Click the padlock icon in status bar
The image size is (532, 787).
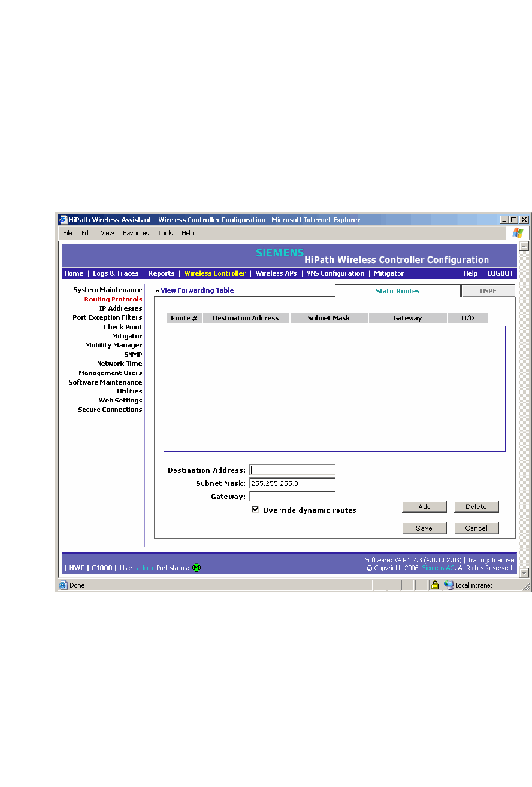pyautogui.click(x=435, y=585)
